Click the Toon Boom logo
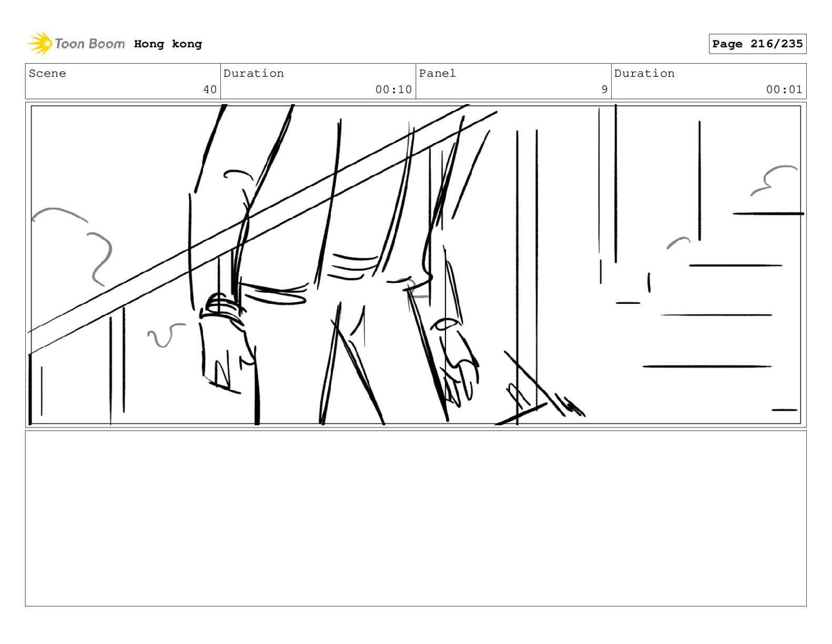The height and width of the screenshot is (644, 832). click(76, 44)
